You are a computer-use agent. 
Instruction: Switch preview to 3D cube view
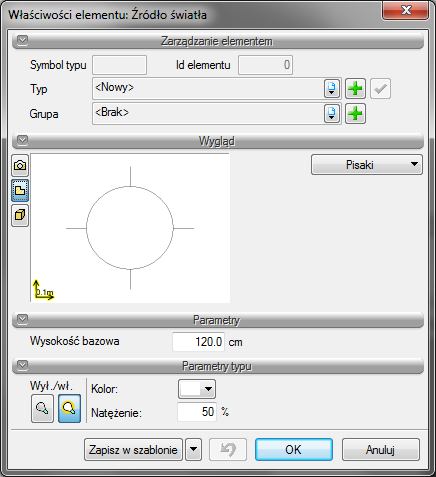pyautogui.click(x=20, y=215)
